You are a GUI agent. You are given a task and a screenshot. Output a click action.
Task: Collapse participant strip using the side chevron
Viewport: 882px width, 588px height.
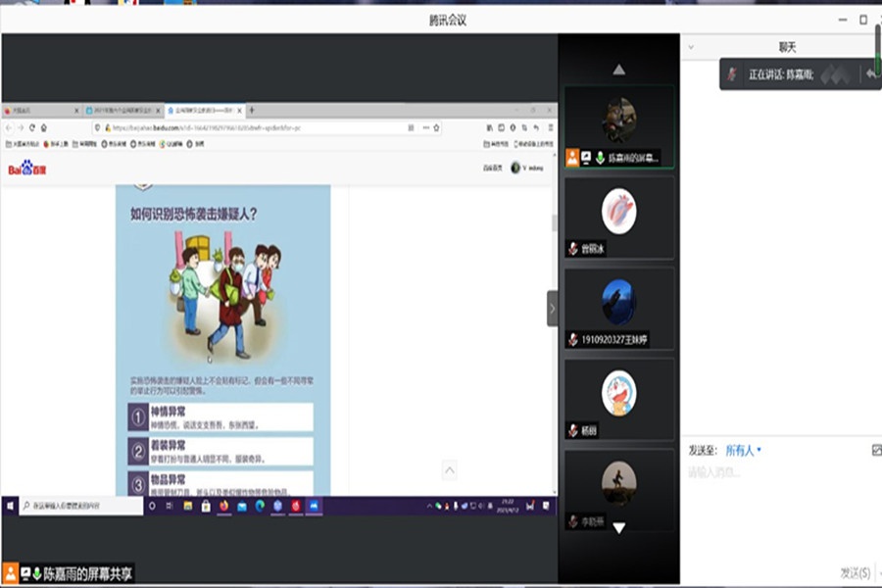(x=552, y=308)
